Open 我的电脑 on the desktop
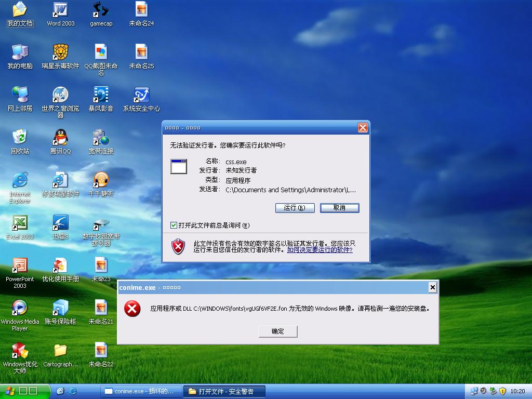Viewport: 532px width, 399px height. 20,57
